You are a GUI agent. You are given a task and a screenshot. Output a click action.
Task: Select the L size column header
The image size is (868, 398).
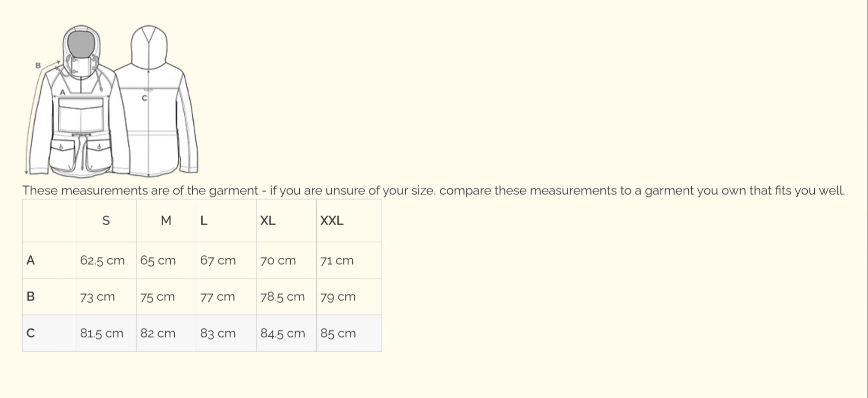coord(204,221)
